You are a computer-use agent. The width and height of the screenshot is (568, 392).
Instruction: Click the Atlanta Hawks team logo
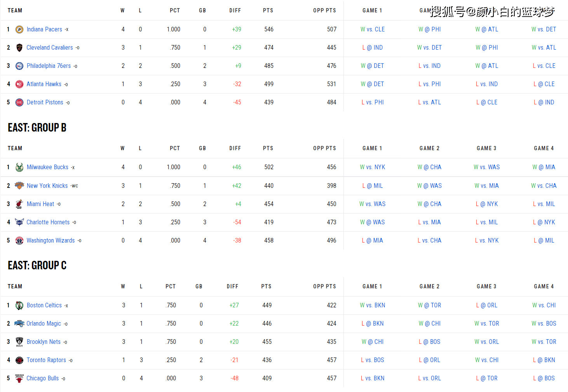(19, 84)
